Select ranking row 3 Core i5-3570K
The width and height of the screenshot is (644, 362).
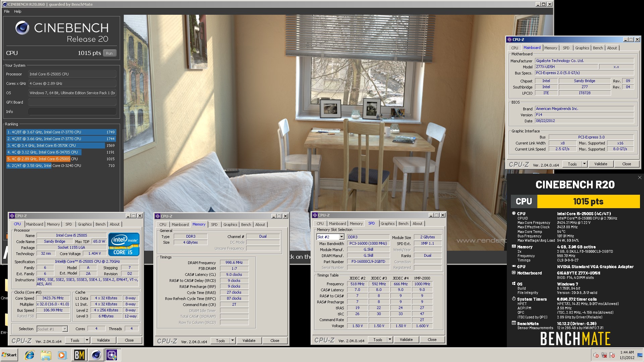pos(61,145)
